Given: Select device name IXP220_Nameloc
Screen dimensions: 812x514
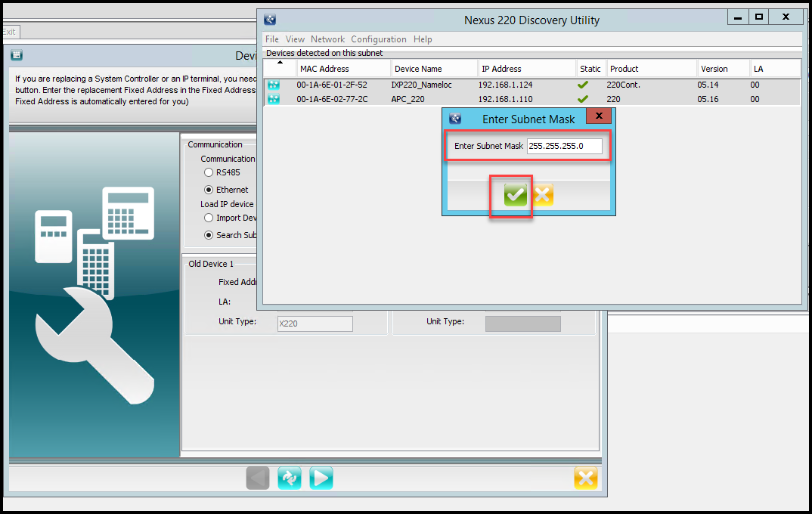Looking at the screenshot, I should click(x=422, y=85).
